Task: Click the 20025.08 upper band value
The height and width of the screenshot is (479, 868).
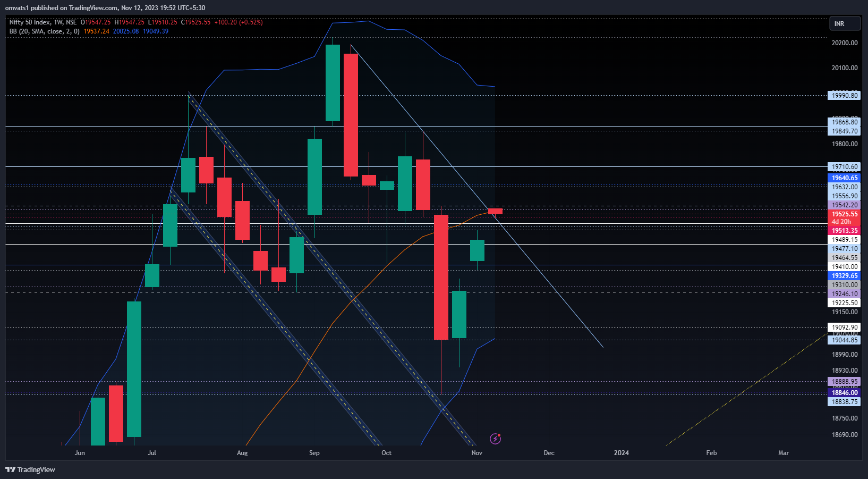Action: (x=126, y=31)
